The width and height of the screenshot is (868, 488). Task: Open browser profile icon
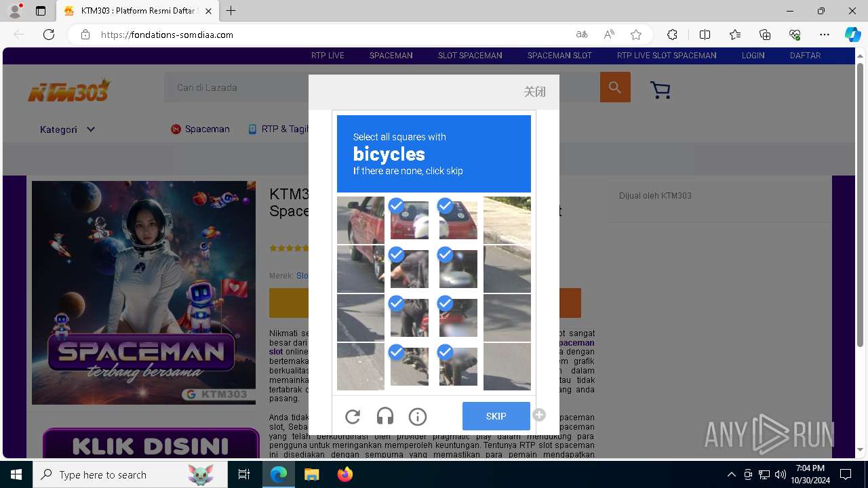15,11
